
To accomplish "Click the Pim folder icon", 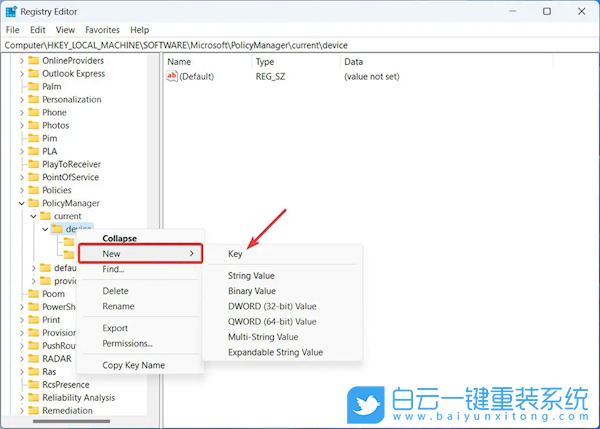I will (34, 138).
